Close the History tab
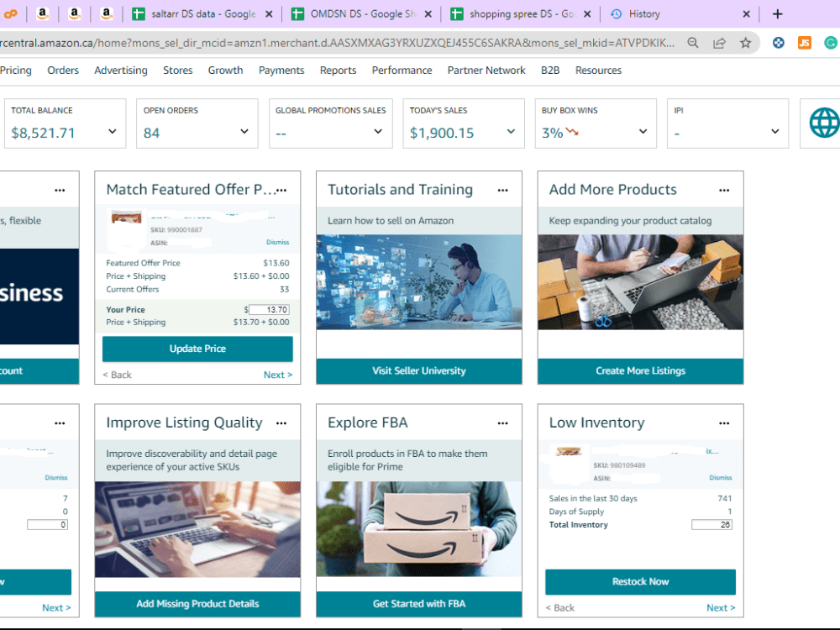 pos(746,14)
